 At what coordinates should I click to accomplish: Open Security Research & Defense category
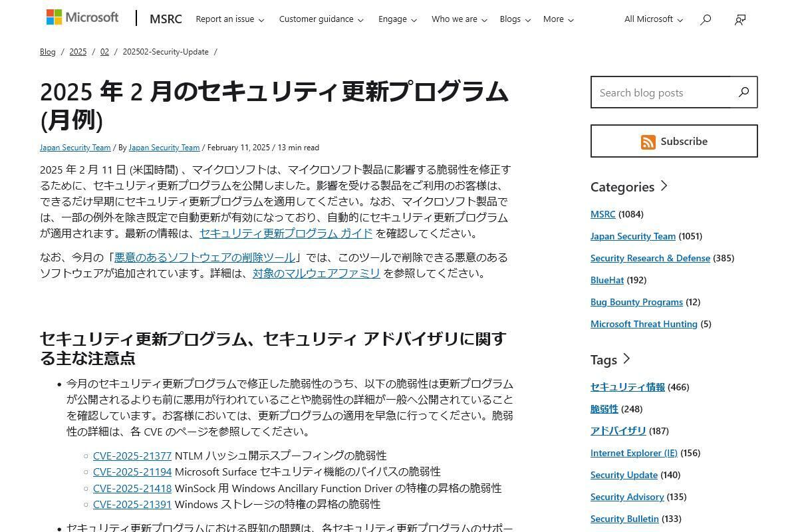pyautogui.click(x=650, y=258)
